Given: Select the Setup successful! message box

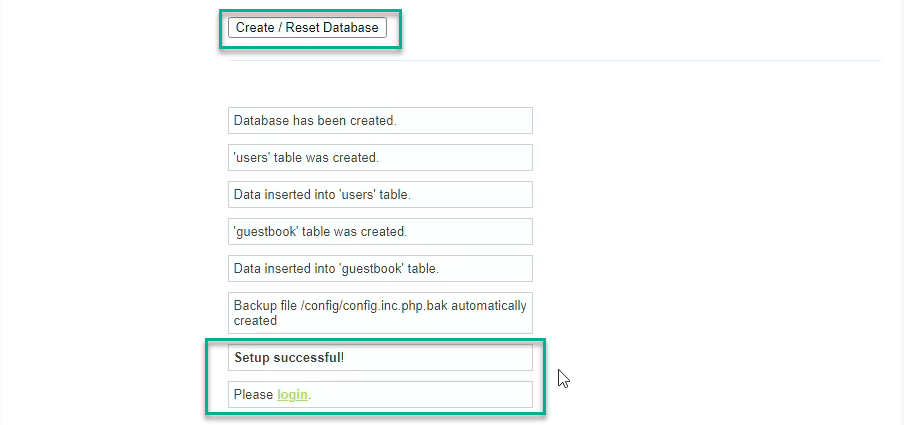Looking at the screenshot, I should point(381,358).
